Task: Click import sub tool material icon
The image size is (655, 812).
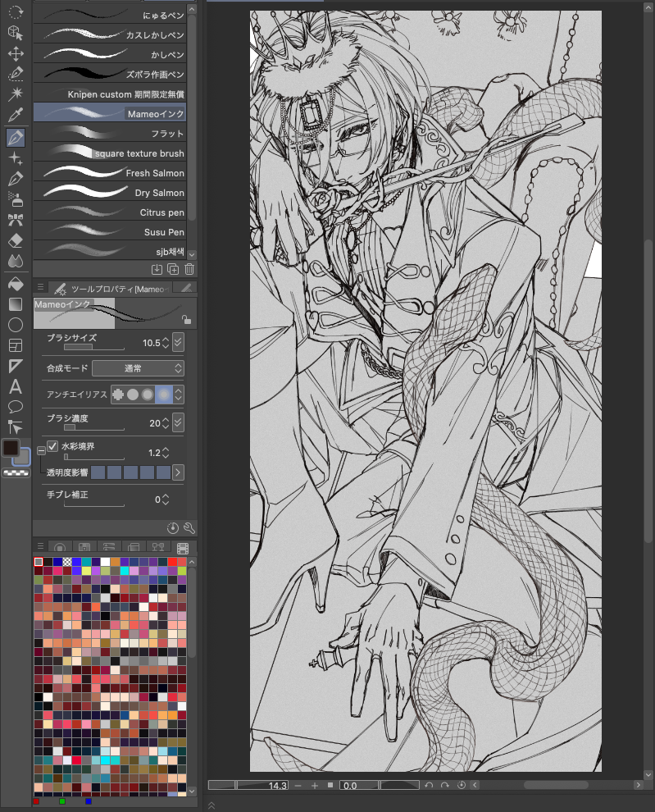Action: [x=157, y=269]
